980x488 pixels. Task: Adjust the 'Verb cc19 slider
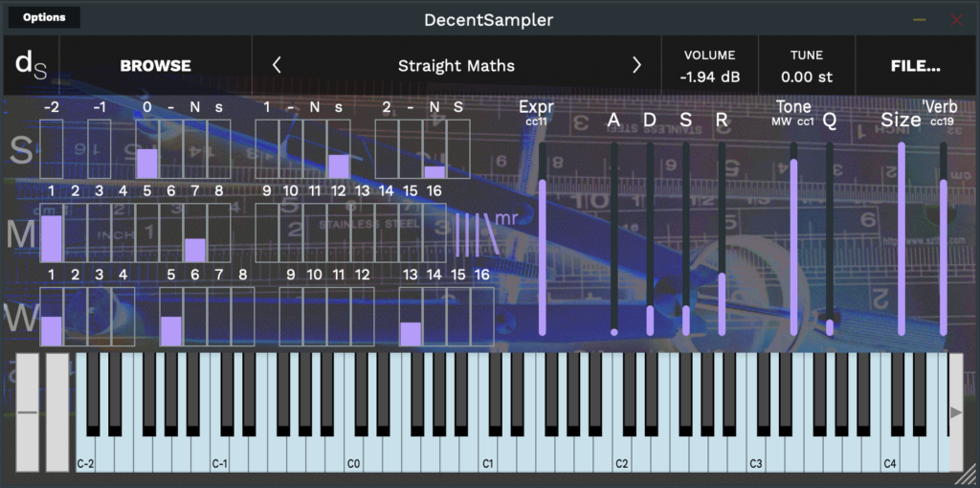(943, 238)
